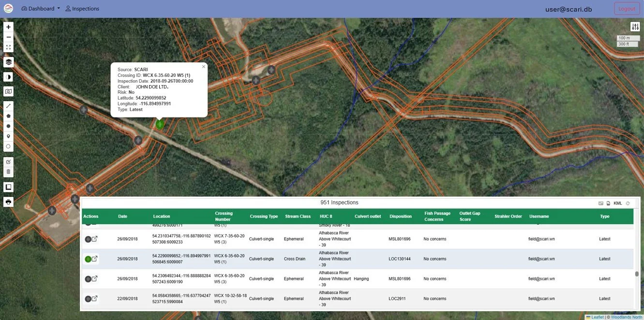The height and width of the screenshot is (320, 644).
Task: Click the measure ruler tool
Action: point(8,187)
